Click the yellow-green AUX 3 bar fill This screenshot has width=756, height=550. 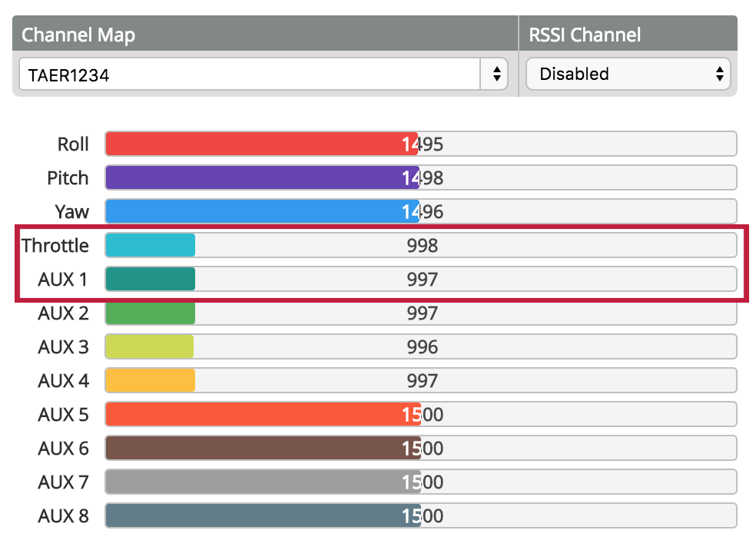click(149, 347)
